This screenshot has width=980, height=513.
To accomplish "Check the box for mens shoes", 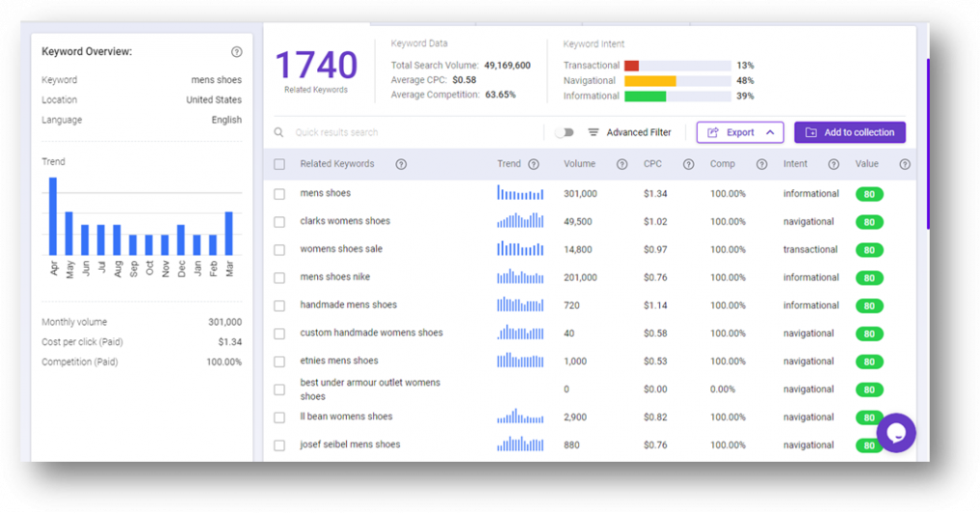I will tap(279, 194).
